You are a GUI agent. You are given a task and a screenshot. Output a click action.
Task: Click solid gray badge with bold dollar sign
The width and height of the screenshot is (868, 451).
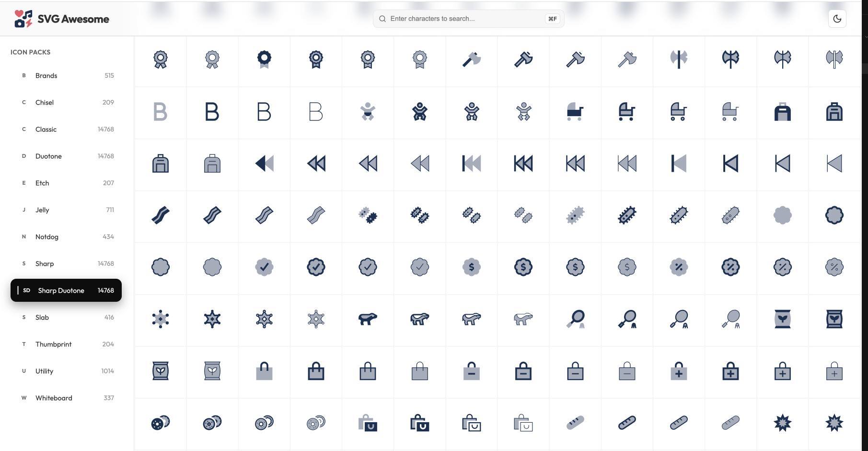(x=471, y=267)
